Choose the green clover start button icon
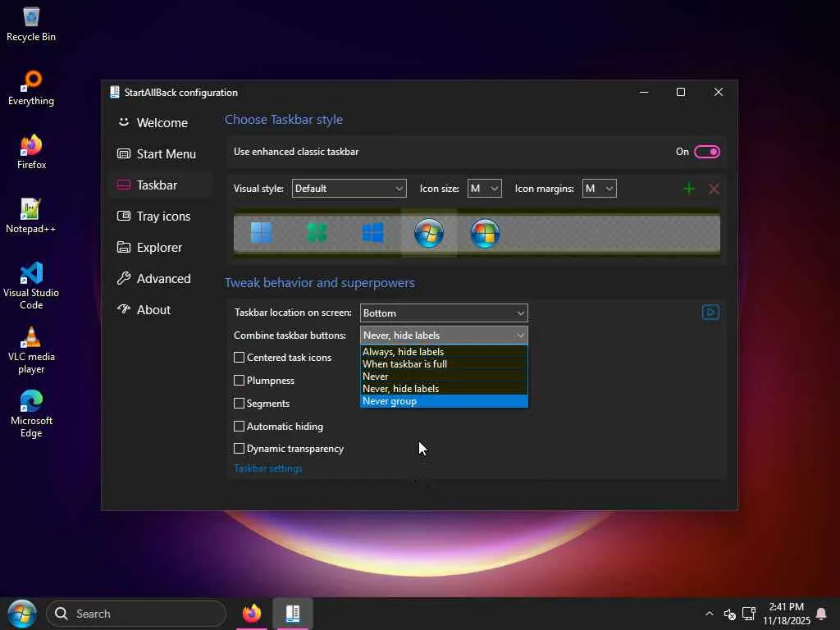This screenshot has height=630, width=840. tap(317, 233)
